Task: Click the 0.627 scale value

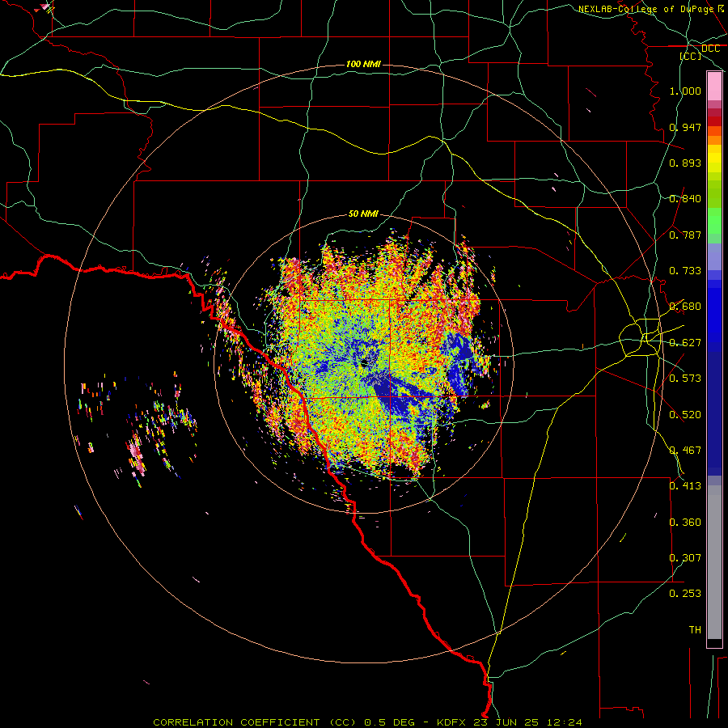Action: point(685,343)
